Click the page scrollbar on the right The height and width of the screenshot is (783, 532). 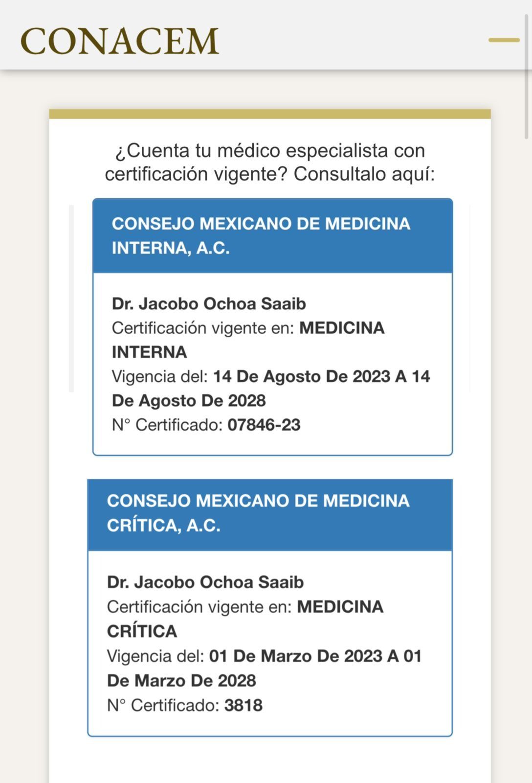pos(527,78)
